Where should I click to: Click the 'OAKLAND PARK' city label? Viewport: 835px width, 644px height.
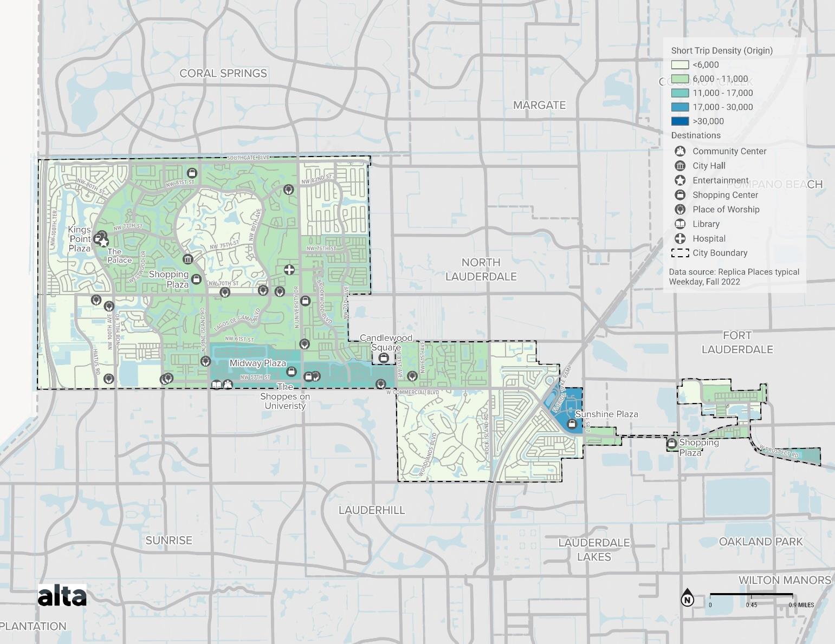point(761,542)
